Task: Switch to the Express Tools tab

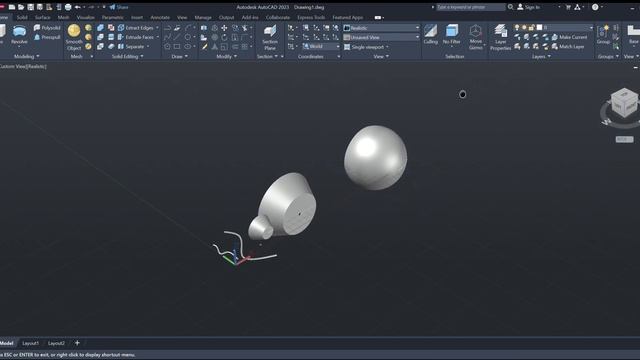Action: pyautogui.click(x=311, y=18)
